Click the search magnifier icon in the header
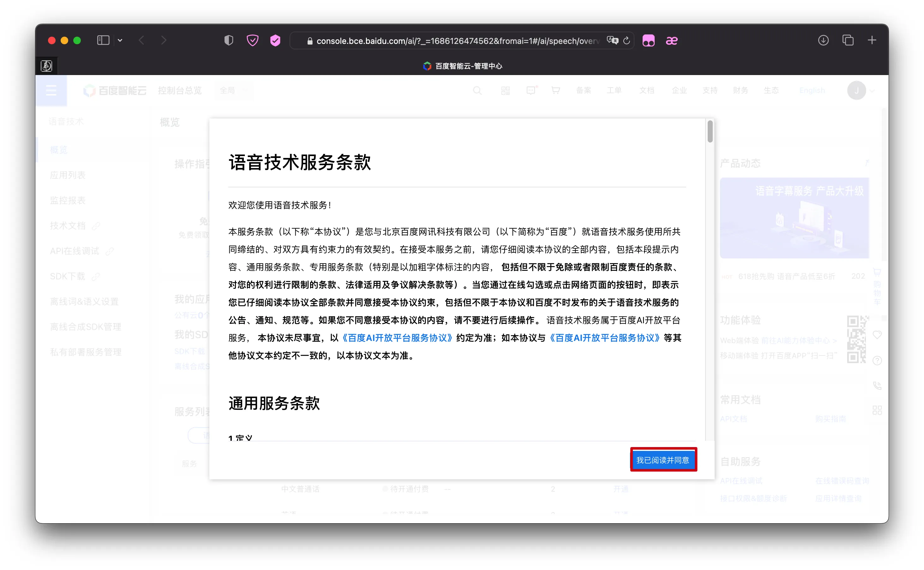Viewport: 924px width, 570px height. [x=477, y=90]
